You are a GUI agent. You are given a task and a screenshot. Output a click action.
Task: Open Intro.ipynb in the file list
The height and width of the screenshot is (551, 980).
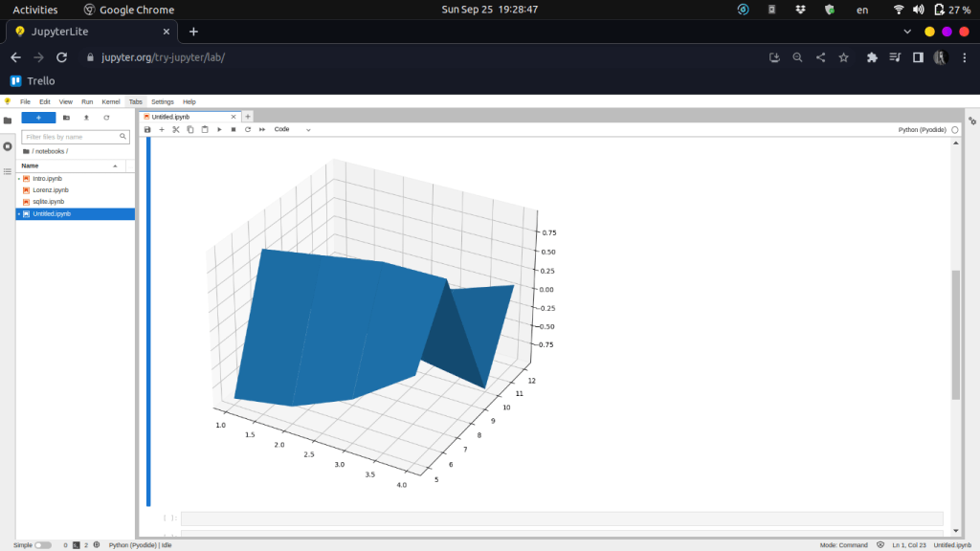75,179
